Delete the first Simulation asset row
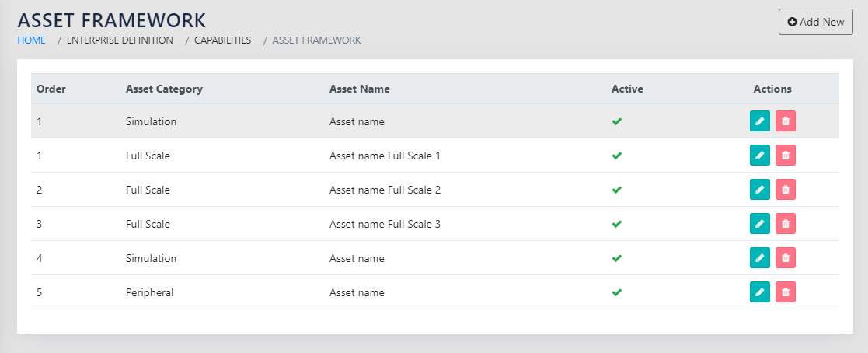868x353 pixels. coord(786,121)
